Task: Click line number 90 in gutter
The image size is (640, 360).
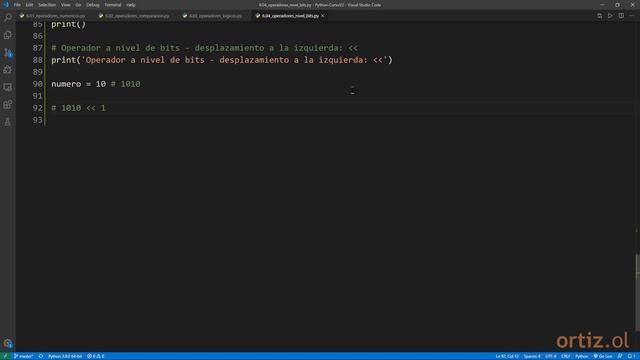Action: point(38,84)
